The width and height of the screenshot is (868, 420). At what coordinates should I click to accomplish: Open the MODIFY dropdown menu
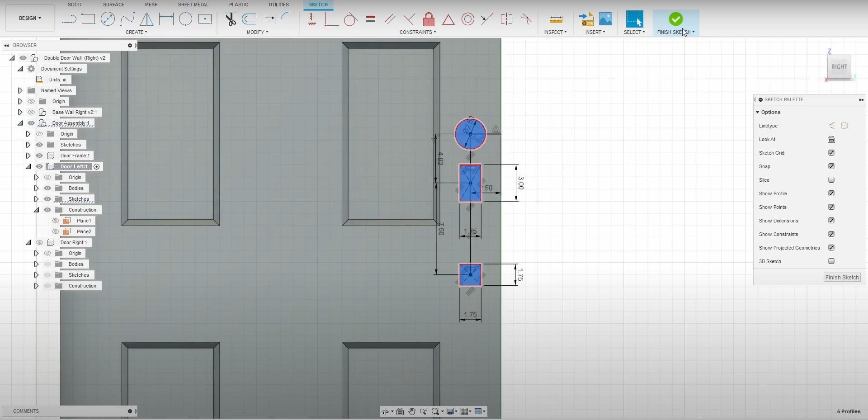[x=258, y=32]
